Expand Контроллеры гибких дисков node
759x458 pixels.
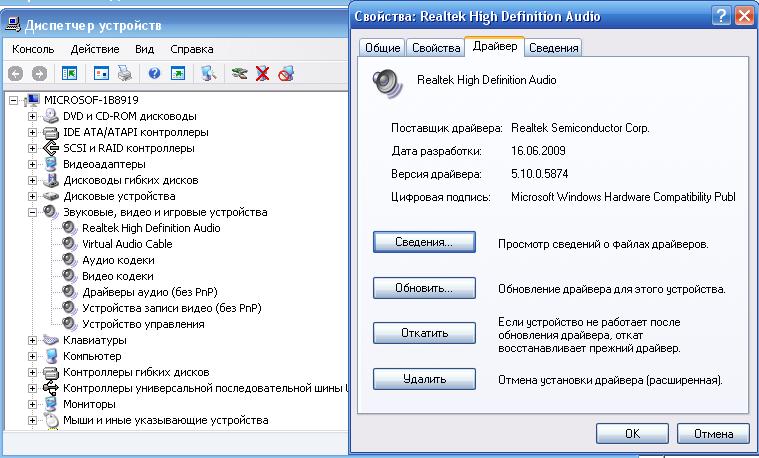[x=32, y=372]
